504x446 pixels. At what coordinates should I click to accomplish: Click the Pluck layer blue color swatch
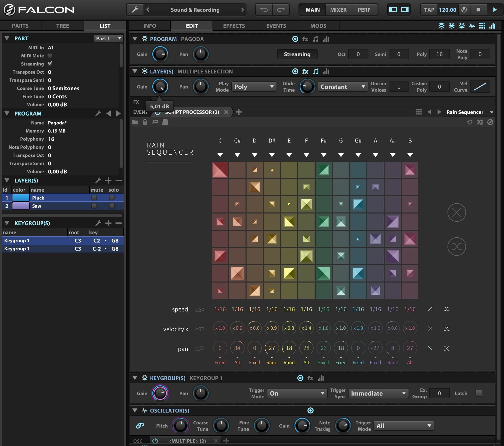click(x=21, y=198)
